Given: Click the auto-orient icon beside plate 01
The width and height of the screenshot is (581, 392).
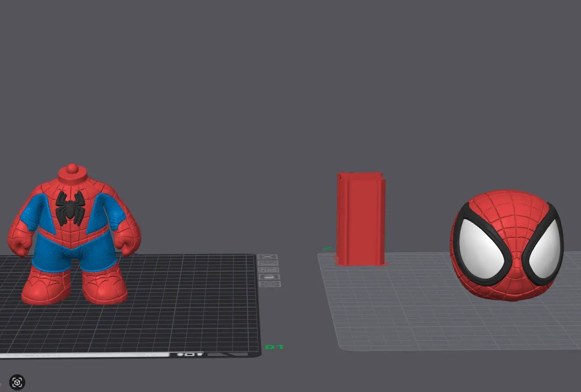Looking at the screenshot, I should pyautogui.click(x=269, y=263).
